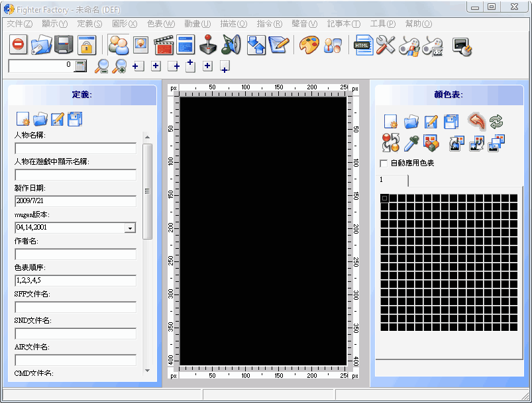Click the AIR文件名 input field

pyautogui.click(x=76, y=360)
